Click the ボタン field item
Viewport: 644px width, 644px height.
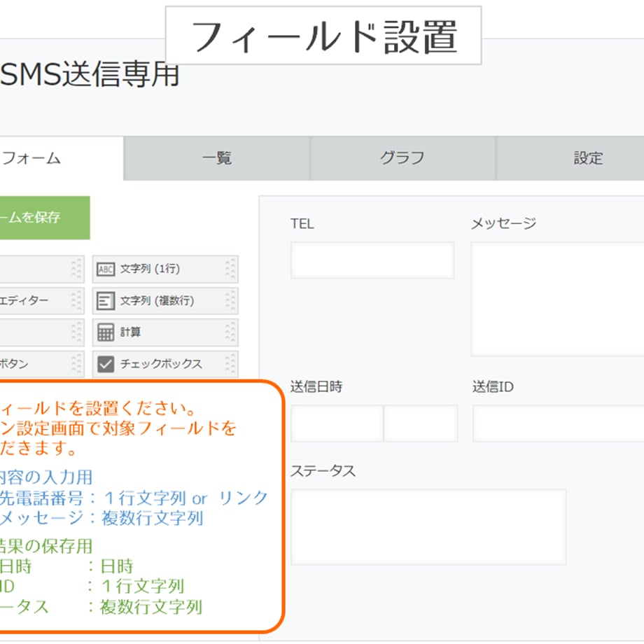point(42,364)
